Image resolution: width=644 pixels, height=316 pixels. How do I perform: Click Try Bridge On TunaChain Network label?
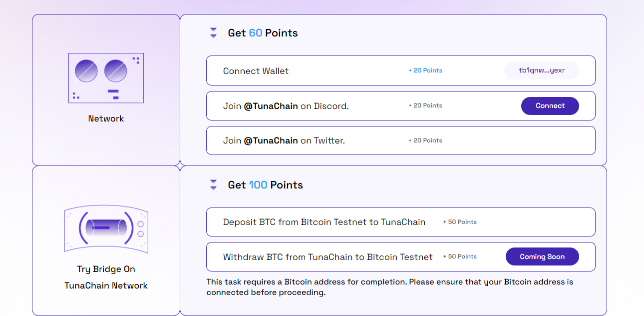[x=106, y=277]
